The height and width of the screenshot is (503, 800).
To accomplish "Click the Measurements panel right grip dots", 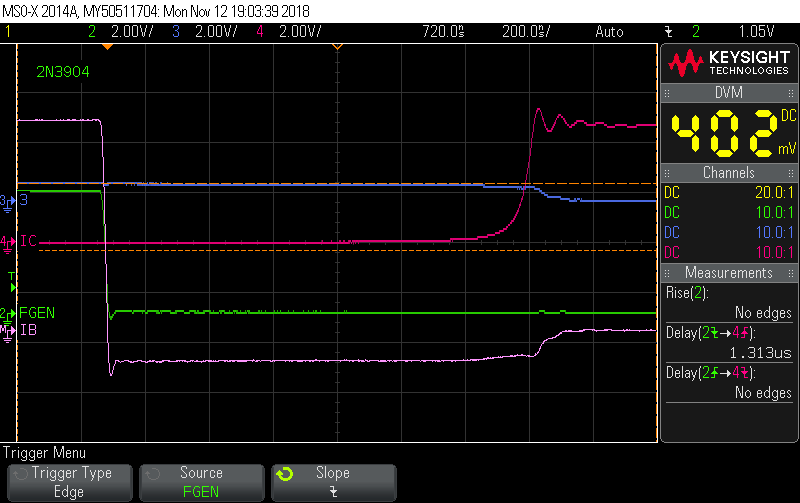I will [791, 273].
